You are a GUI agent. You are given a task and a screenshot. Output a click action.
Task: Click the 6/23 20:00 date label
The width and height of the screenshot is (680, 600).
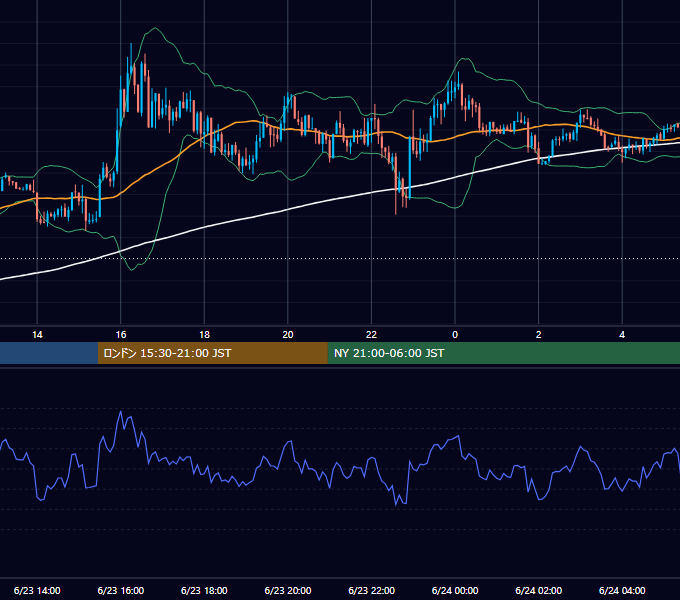coord(288,590)
